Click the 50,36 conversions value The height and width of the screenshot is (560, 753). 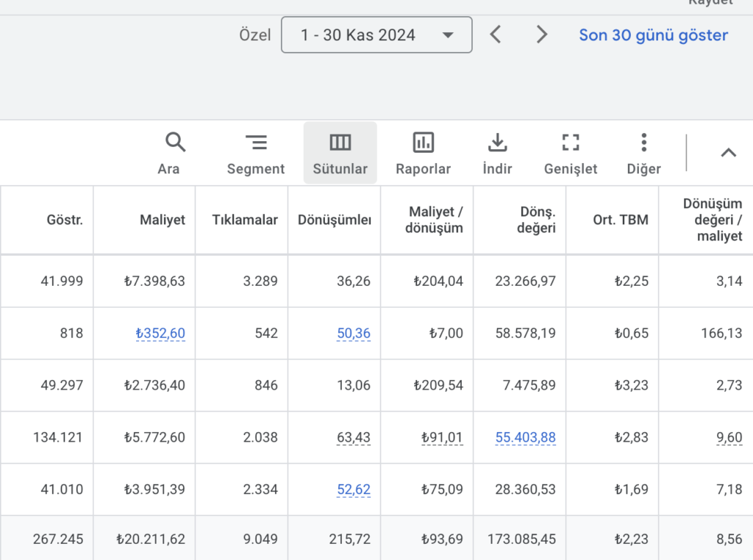click(354, 334)
